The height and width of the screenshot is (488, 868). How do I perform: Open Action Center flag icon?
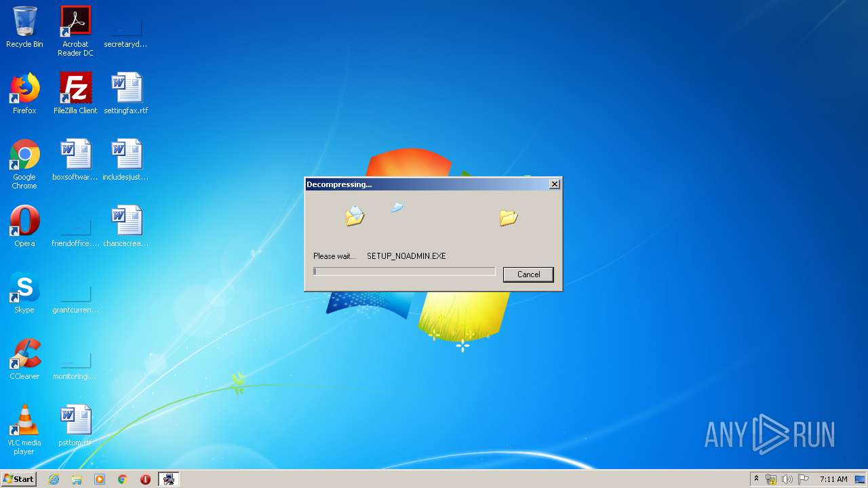coord(804,479)
